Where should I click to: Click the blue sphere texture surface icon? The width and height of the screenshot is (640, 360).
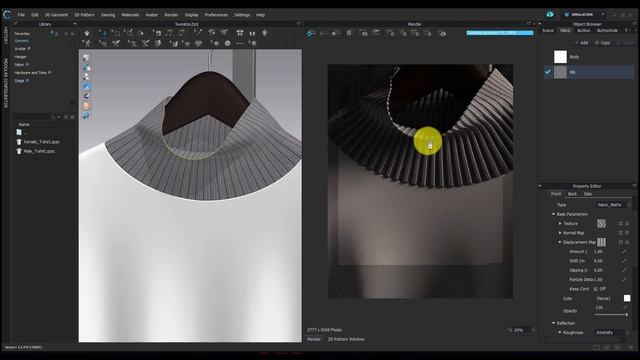pyautogui.click(x=86, y=86)
